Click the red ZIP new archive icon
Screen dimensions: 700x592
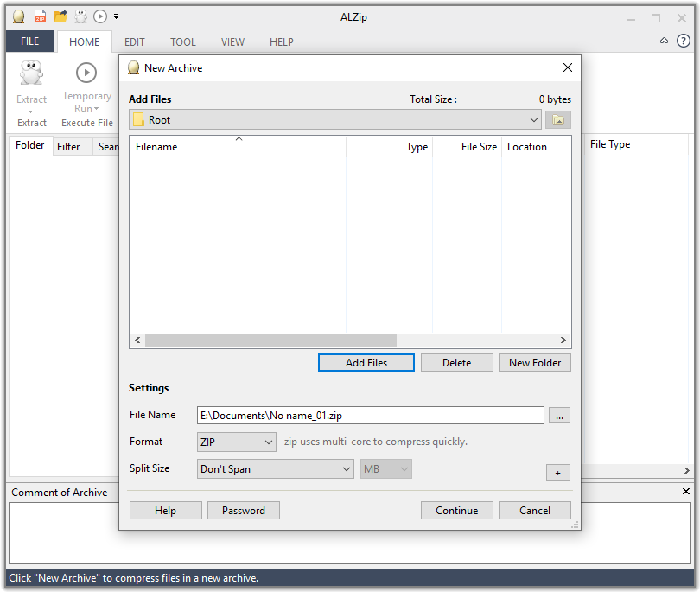pyautogui.click(x=40, y=16)
